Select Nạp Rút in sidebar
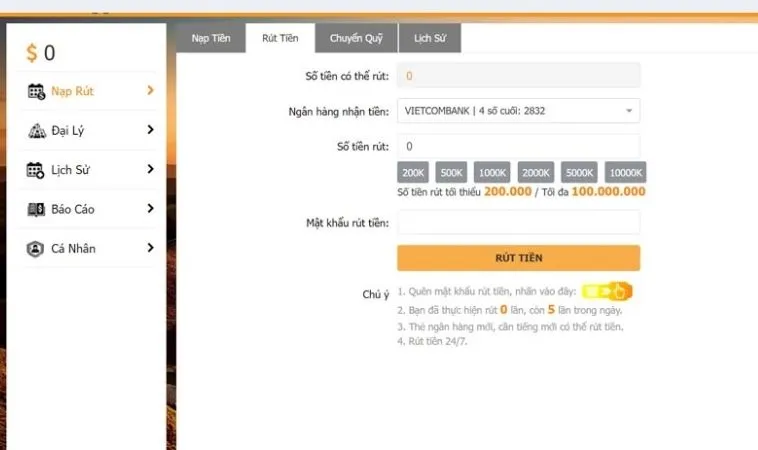This screenshot has width=758, height=450. click(90, 91)
